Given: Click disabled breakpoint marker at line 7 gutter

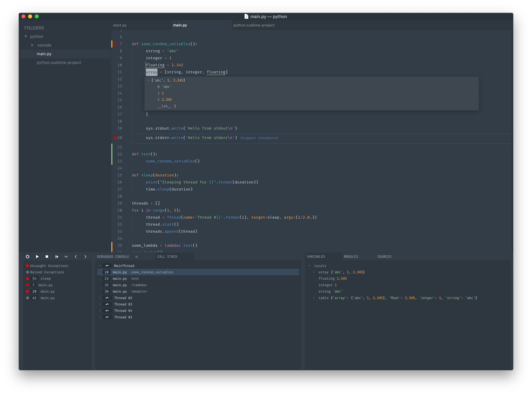Looking at the screenshot, I should coord(115,44).
